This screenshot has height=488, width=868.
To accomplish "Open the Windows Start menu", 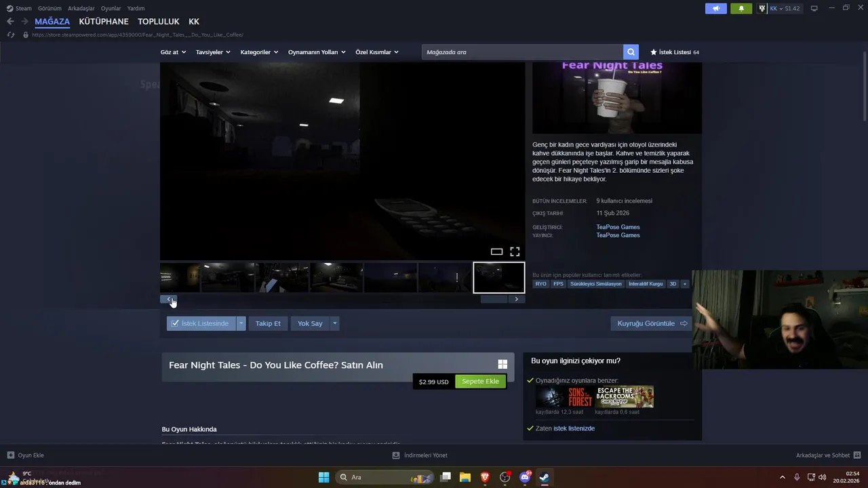I will (x=324, y=477).
